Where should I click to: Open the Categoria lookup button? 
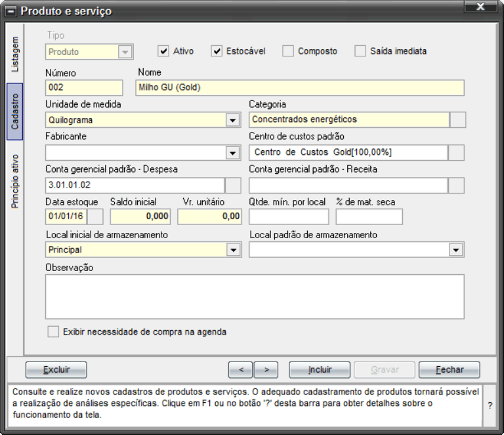tap(457, 120)
